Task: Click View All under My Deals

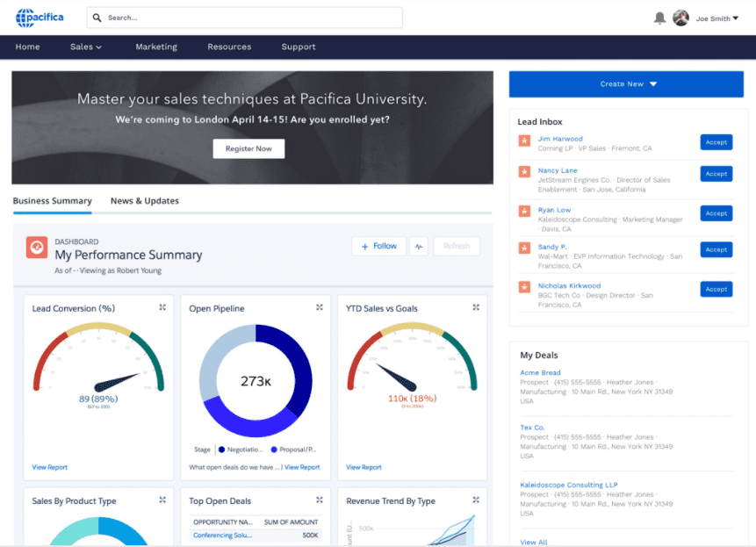Action: 534,543
